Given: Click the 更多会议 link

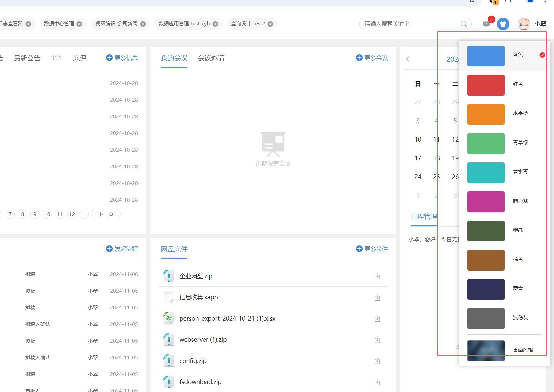Looking at the screenshot, I should (x=372, y=58).
